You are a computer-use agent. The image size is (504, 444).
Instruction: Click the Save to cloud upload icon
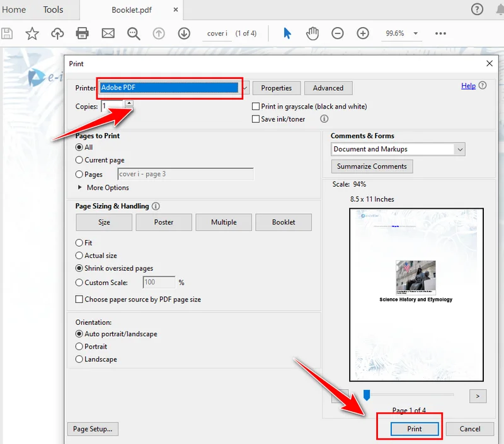click(x=57, y=33)
